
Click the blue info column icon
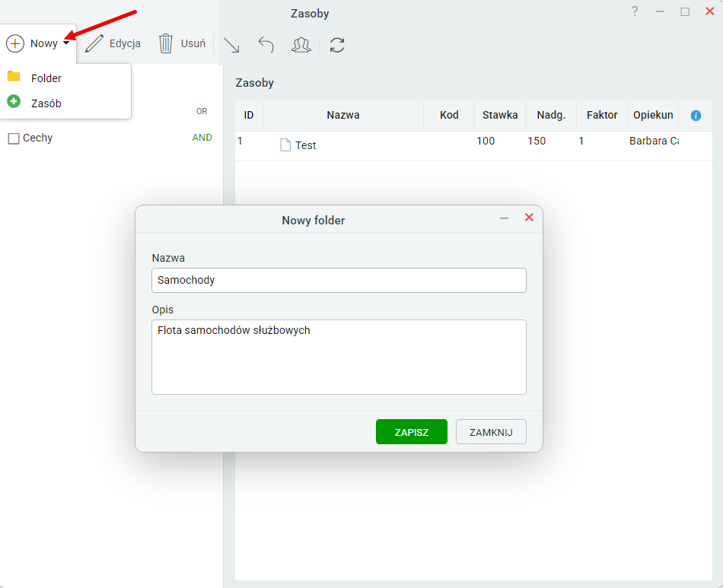tap(696, 116)
